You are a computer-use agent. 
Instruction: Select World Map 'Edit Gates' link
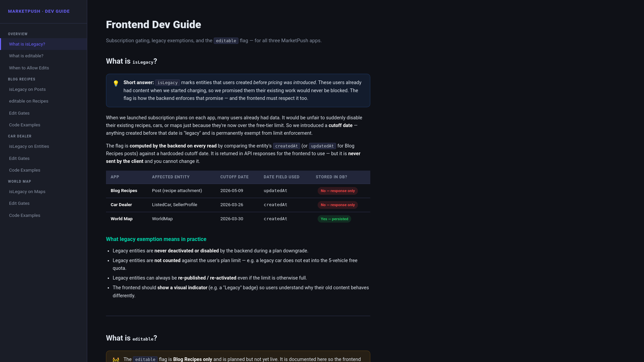click(44, 203)
